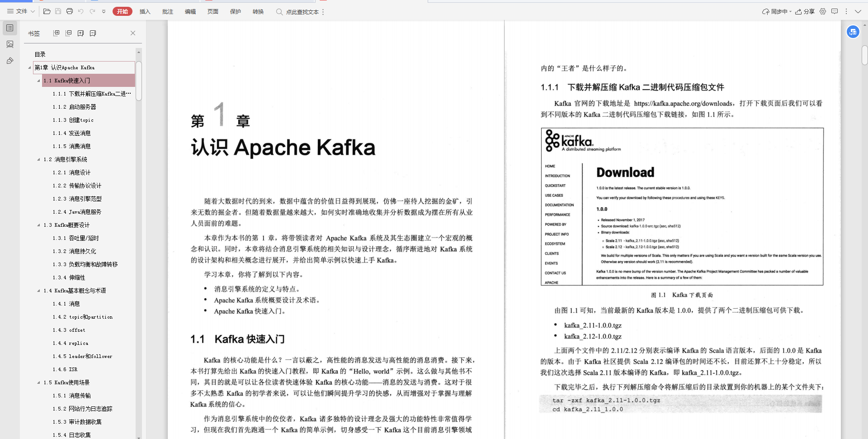Select the page thumbnails panel icon
868x439 pixels.
click(x=9, y=44)
